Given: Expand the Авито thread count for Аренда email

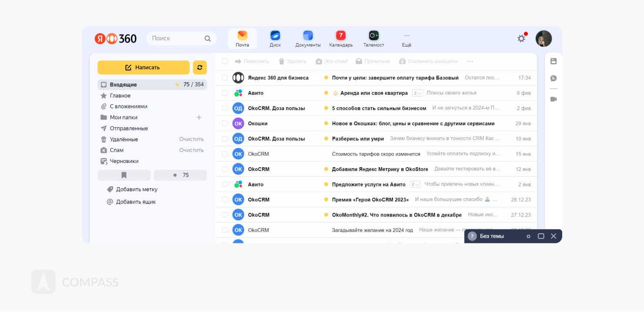Looking at the screenshot, I should (417, 93).
